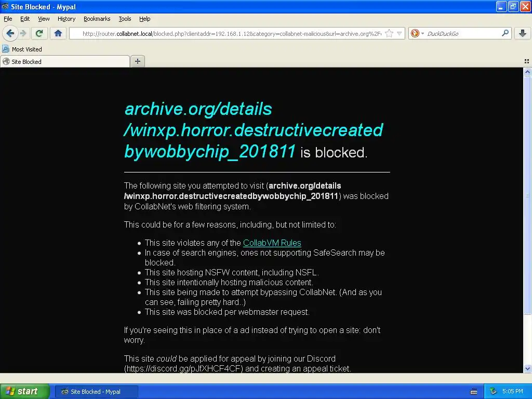Open the downloads arrow button

523,33
